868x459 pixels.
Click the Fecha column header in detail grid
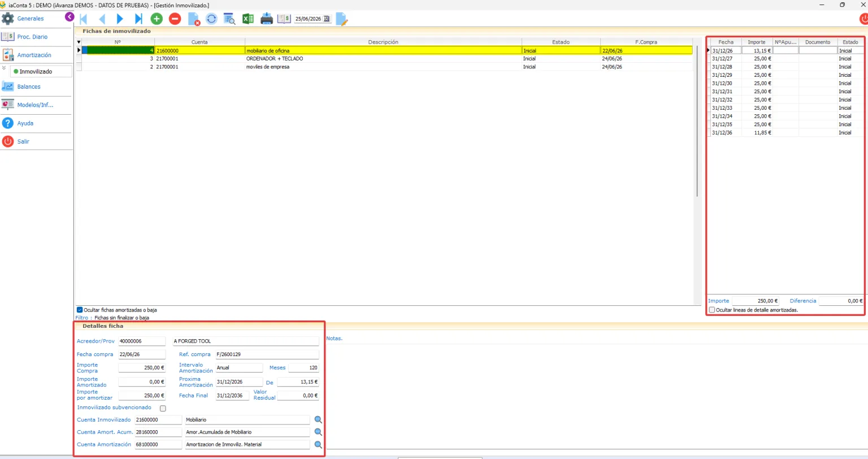pyautogui.click(x=726, y=42)
